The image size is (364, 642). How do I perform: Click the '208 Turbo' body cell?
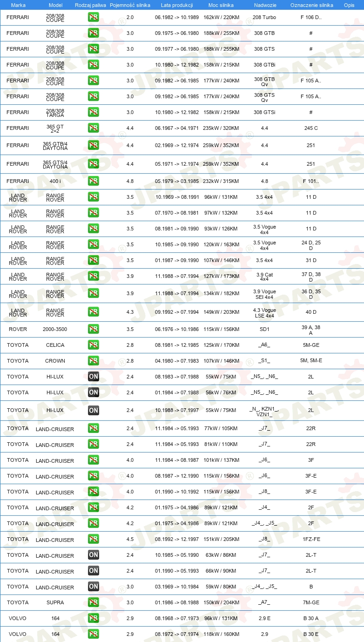(x=264, y=17)
